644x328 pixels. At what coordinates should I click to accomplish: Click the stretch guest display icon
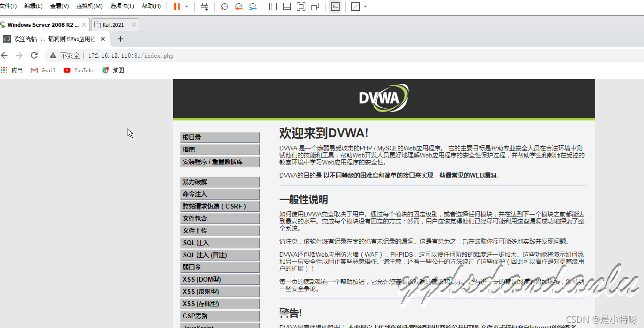356,7
